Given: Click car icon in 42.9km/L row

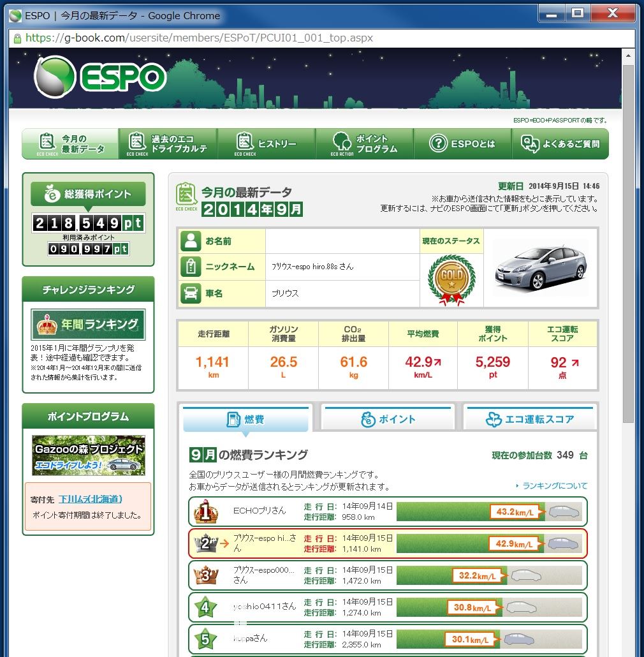Looking at the screenshot, I should pyautogui.click(x=563, y=543).
